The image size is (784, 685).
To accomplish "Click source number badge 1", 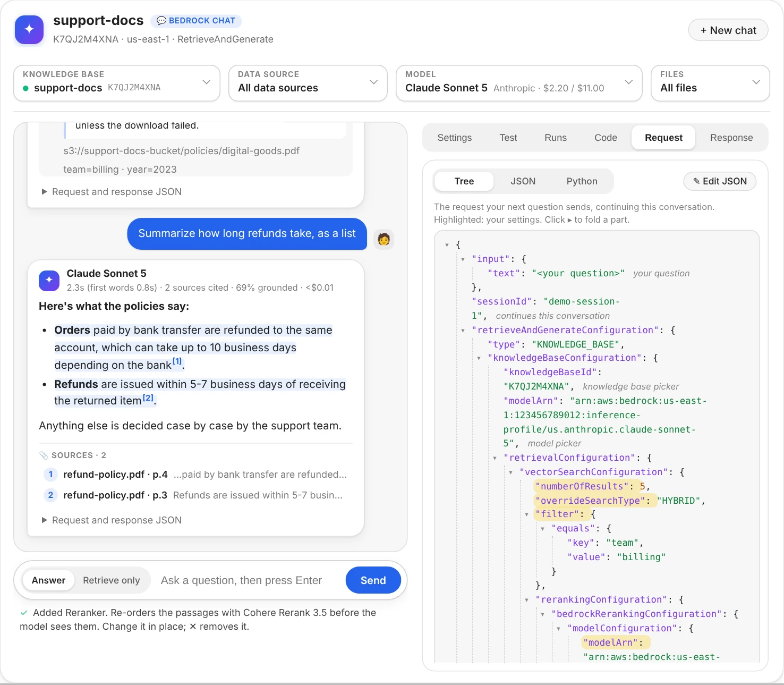I will click(x=50, y=474).
